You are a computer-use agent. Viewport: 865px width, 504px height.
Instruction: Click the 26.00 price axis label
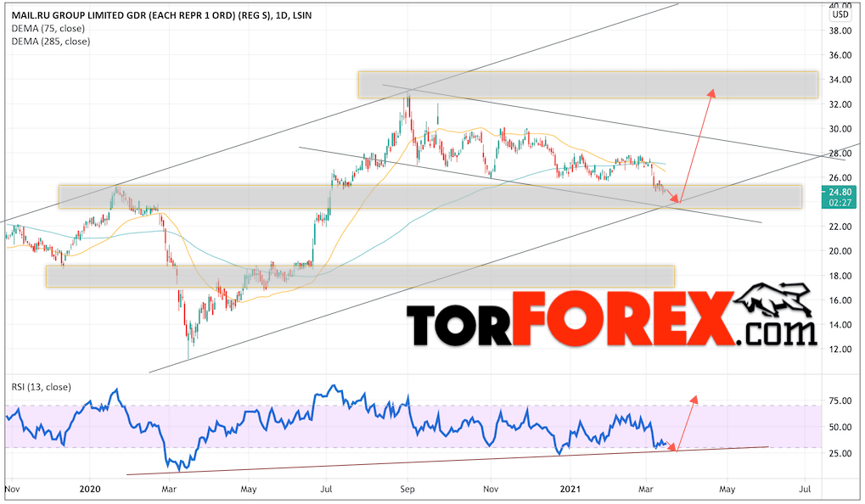[x=840, y=177]
